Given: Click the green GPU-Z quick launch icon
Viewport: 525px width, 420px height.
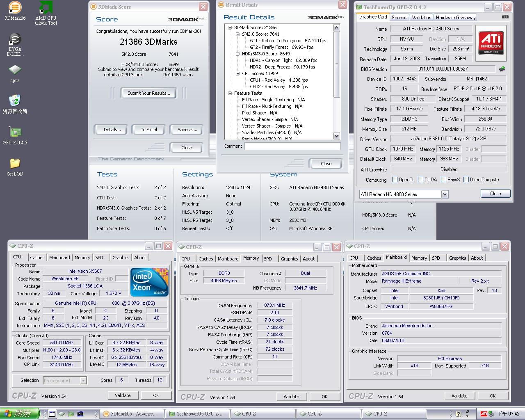Looking at the screenshot, I should 71,413.
